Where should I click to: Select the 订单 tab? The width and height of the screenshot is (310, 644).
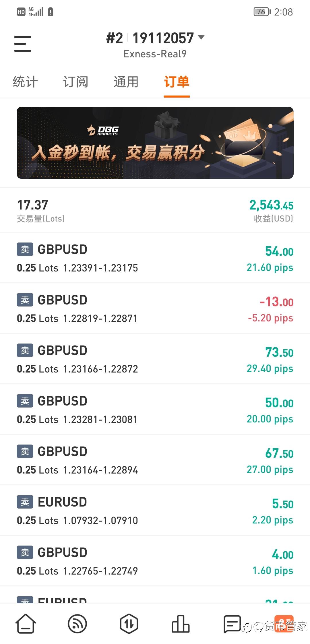(x=177, y=82)
